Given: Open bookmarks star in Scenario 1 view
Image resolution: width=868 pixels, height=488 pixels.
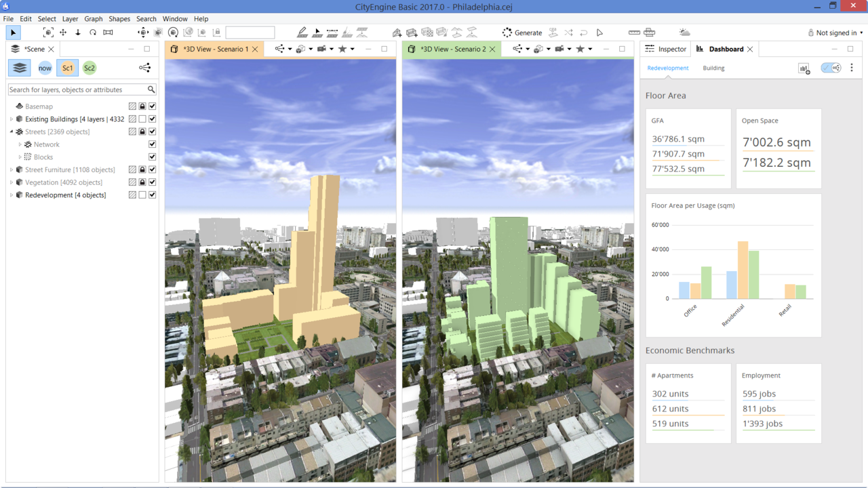Looking at the screenshot, I should point(342,49).
